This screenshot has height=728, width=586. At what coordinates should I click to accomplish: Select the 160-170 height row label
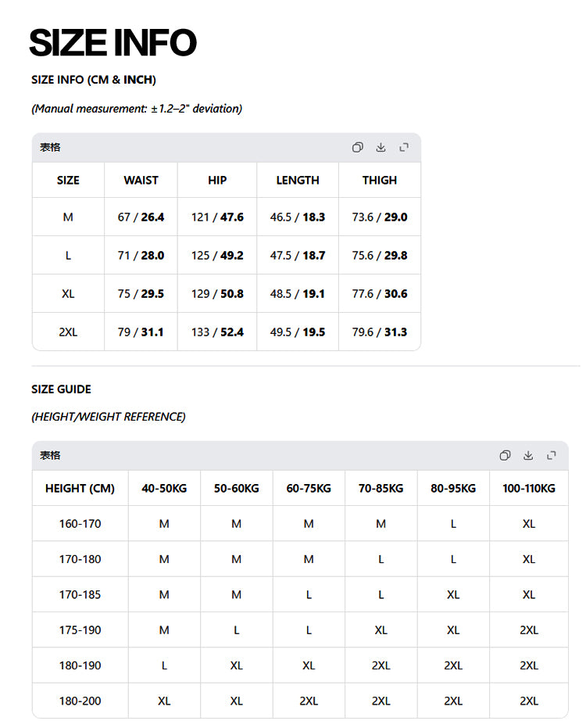80,524
